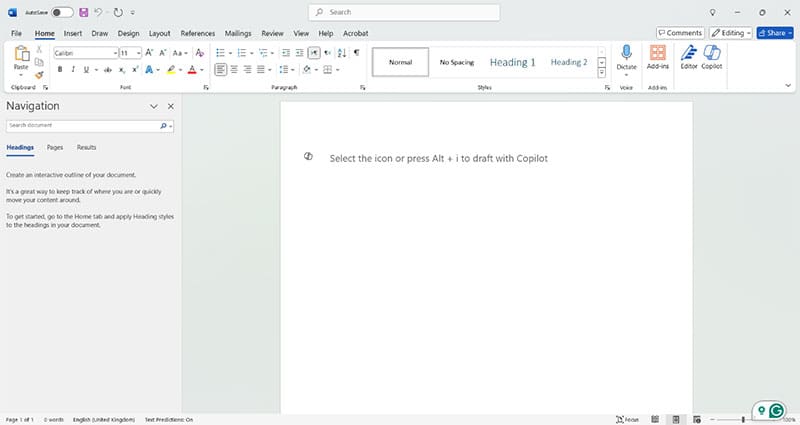Switch to Focus mode in status bar
Viewport: 800px width, 425px height.
[627, 419]
